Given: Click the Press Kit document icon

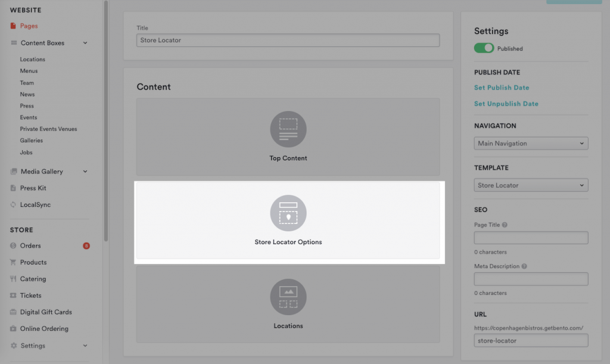Looking at the screenshot, I should click(13, 188).
